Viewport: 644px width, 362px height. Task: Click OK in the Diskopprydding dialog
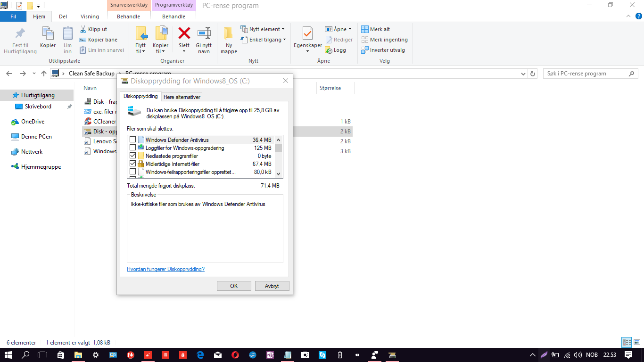tap(234, 286)
